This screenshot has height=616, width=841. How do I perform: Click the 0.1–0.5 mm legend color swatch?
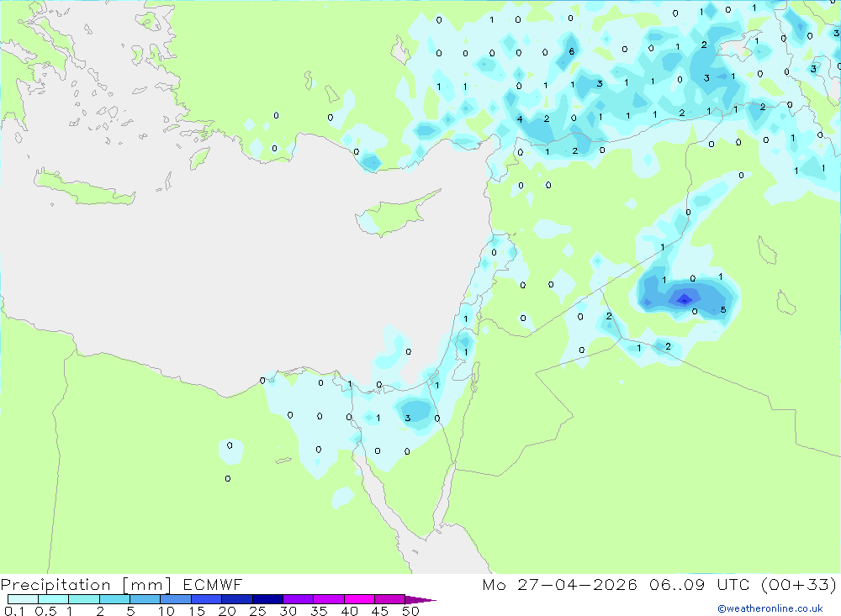[x=23, y=599]
